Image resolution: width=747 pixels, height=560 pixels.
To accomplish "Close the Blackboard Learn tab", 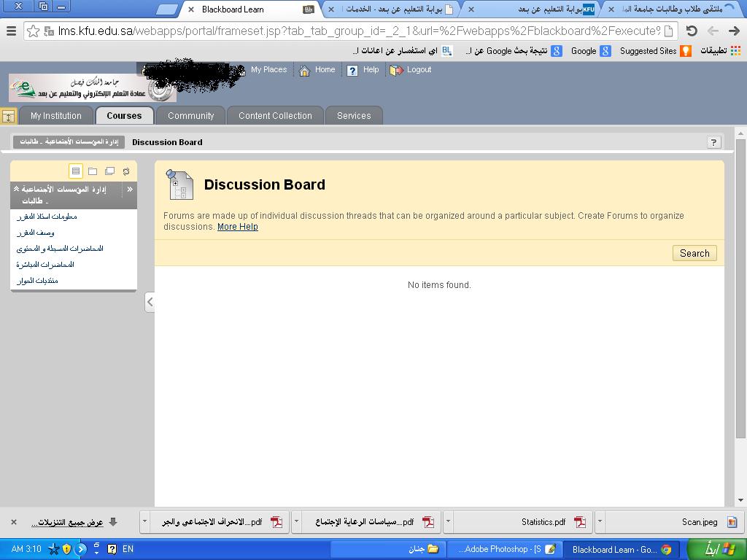I will click(190, 9).
